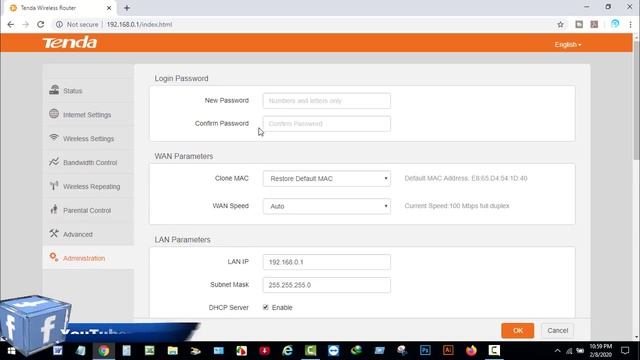Toggle the DHCP Server Enable checkbox

(266, 307)
